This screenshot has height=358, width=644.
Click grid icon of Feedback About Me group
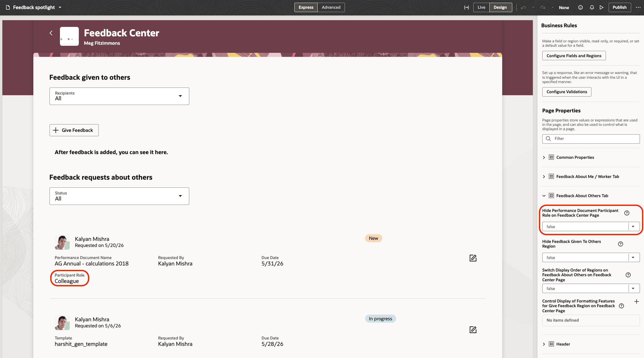(551, 177)
